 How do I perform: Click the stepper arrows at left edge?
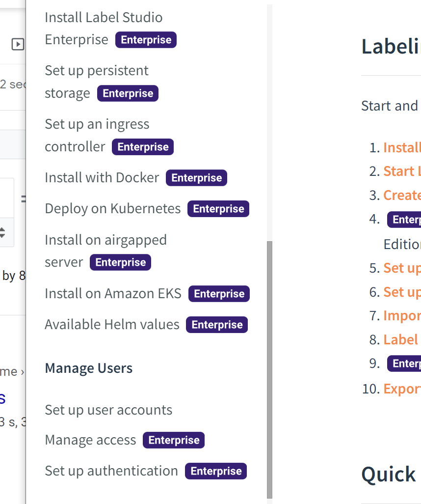[2, 232]
